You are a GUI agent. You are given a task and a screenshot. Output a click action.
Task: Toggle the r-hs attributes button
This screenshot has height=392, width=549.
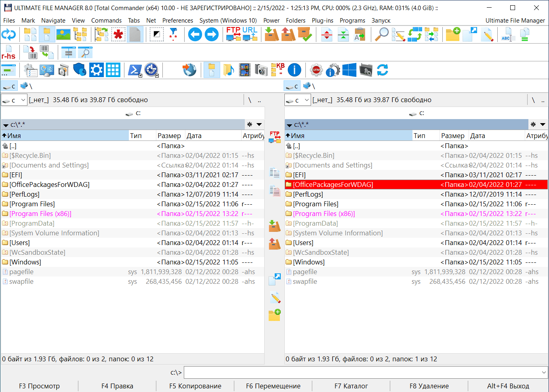[8, 52]
